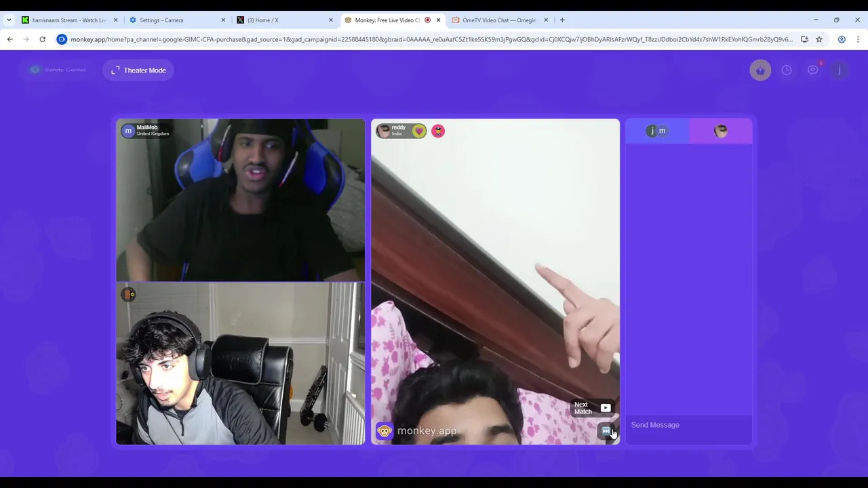Viewport: 868px width, 488px height.
Task: Click the small badge icon on own camera feed
Action: click(x=129, y=294)
